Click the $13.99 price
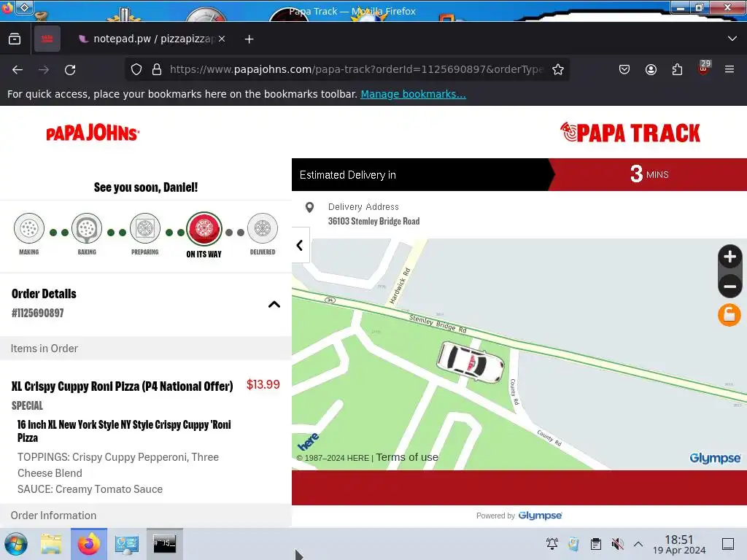The width and height of the screenshot is (747, 560). [x=263, y=384]
